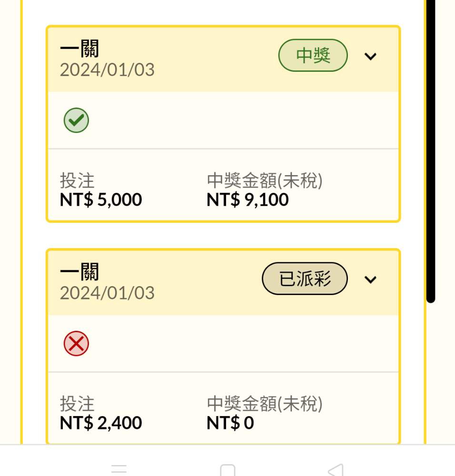Click the 投注 label above NT$ 5,000

77,181
